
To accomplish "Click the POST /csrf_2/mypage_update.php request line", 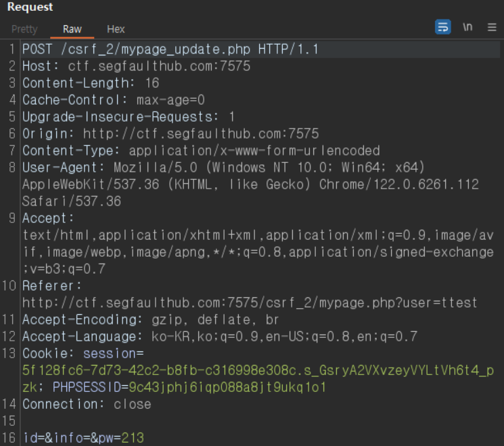I will point(170,49).
